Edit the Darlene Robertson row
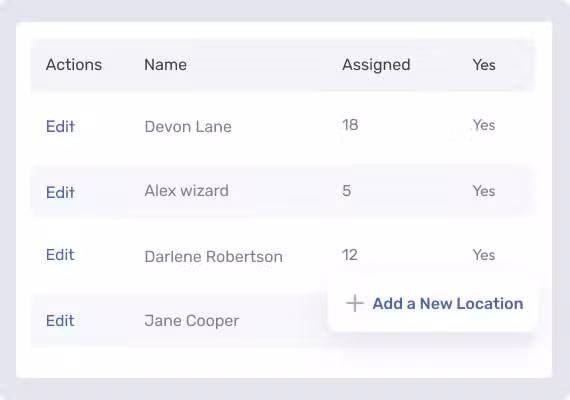Image resolution: width=570 pixels, height=400 pixels. click(x=60, y=255)
